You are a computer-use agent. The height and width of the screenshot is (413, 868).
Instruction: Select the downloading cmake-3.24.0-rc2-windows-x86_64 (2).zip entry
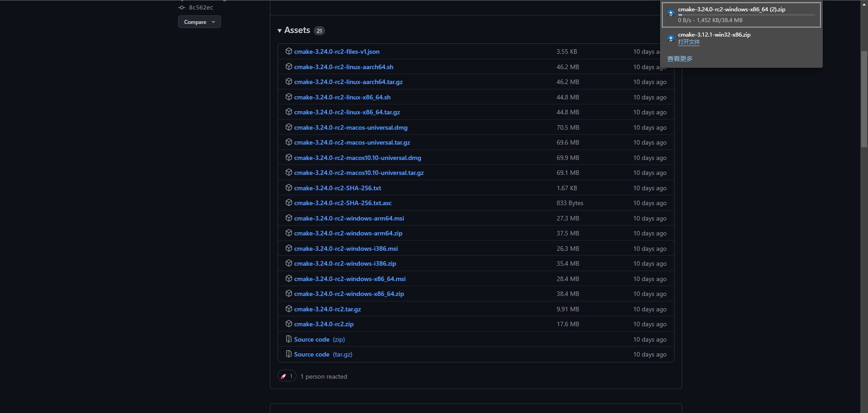pos(741,15)
